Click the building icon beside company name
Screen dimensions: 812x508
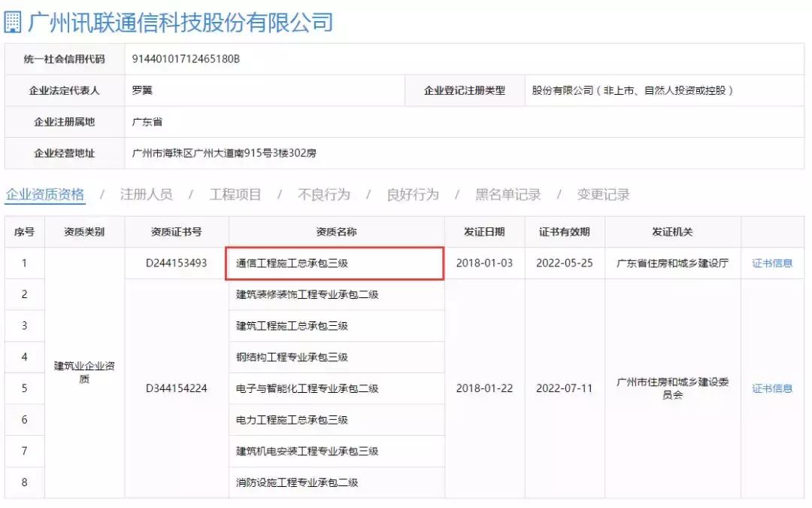pos(13,23)
